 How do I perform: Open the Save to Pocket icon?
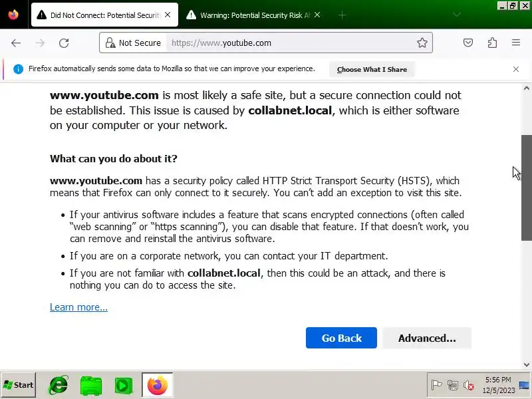coord(468,43)
